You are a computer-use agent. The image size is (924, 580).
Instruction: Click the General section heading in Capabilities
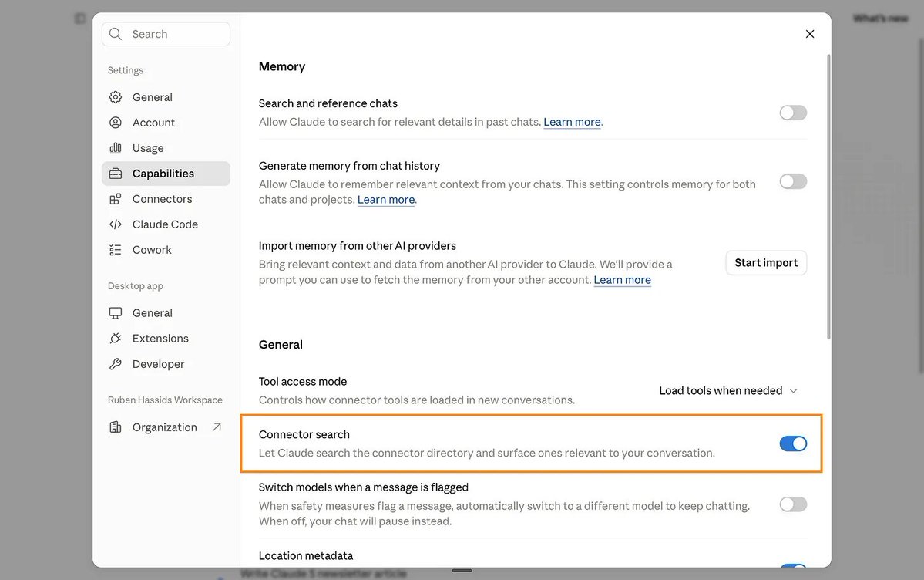(281, 345)
